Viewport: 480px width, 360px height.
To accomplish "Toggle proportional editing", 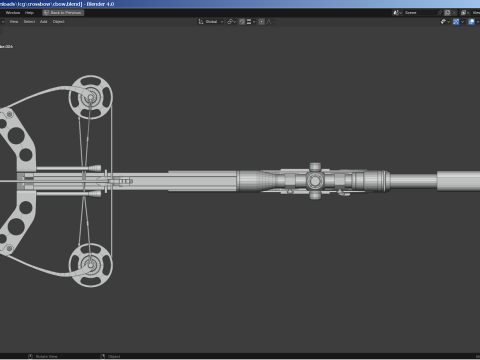I will pyautogui.click(x=262, y=22).
